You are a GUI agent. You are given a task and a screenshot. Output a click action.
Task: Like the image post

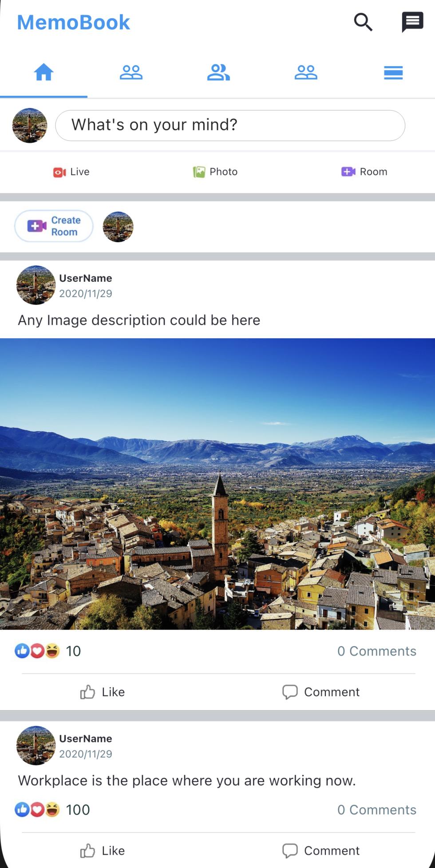coord(103,692)
